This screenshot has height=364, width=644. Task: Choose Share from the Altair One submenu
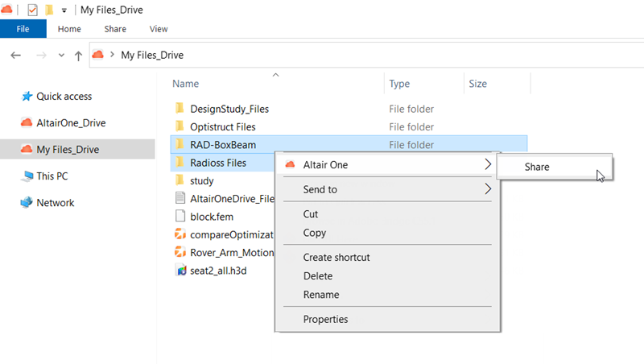[537, 167]
